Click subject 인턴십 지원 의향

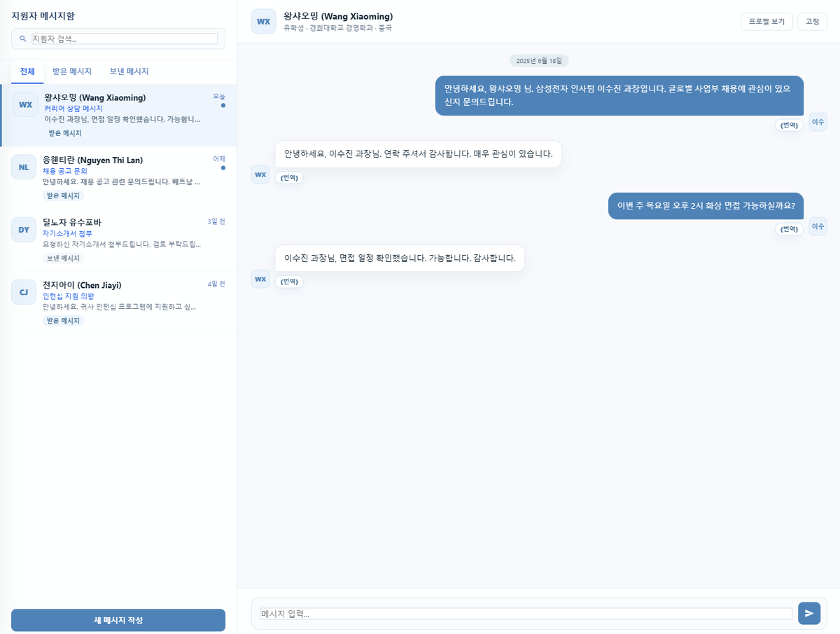69,296
